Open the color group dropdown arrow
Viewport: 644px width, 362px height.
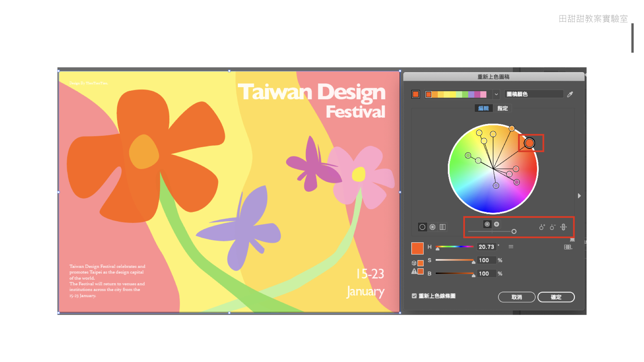pos(496,95)
